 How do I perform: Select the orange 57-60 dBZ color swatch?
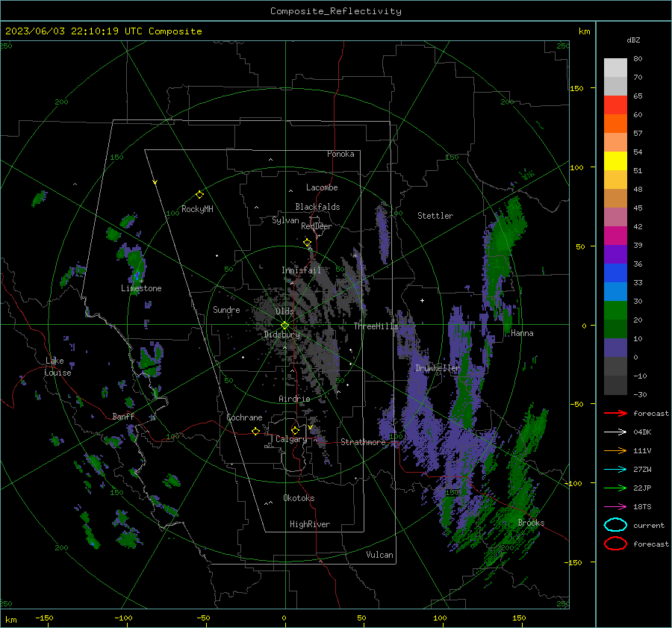pyautogui.click(x=615, y=124)
